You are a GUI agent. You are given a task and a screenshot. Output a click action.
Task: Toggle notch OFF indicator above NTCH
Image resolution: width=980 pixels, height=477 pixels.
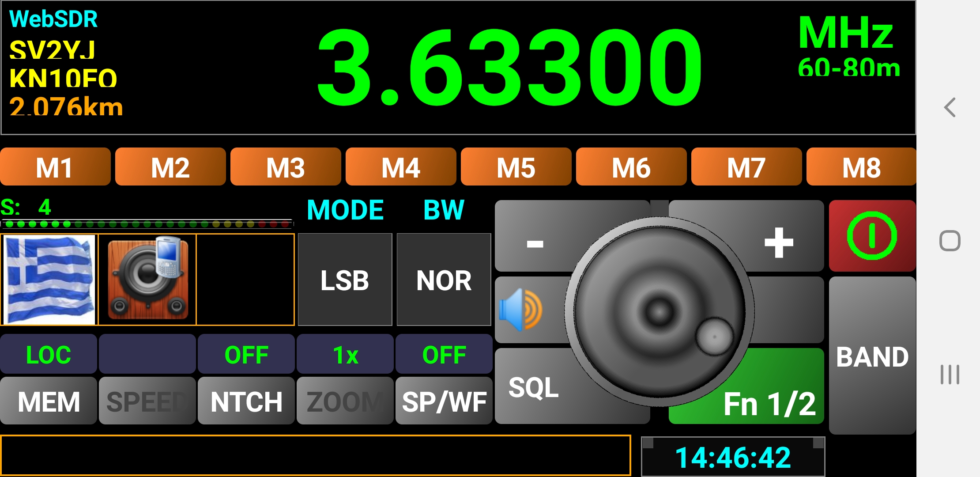coord(246,354)
